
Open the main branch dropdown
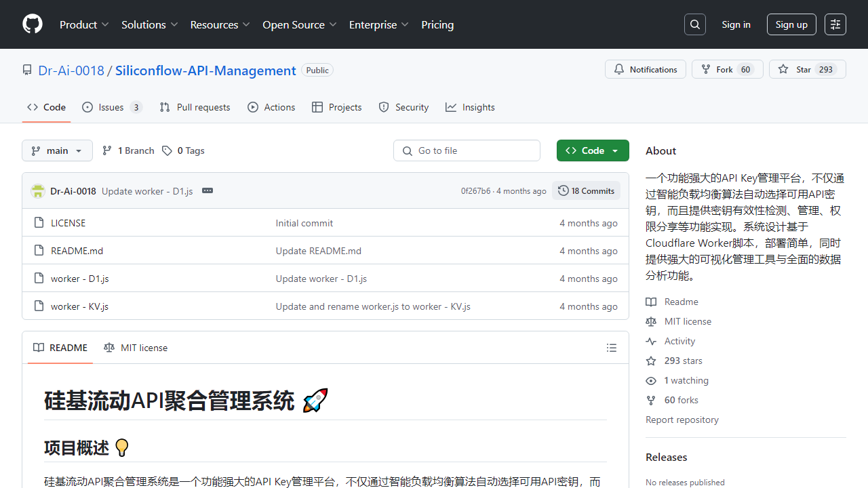57,150
